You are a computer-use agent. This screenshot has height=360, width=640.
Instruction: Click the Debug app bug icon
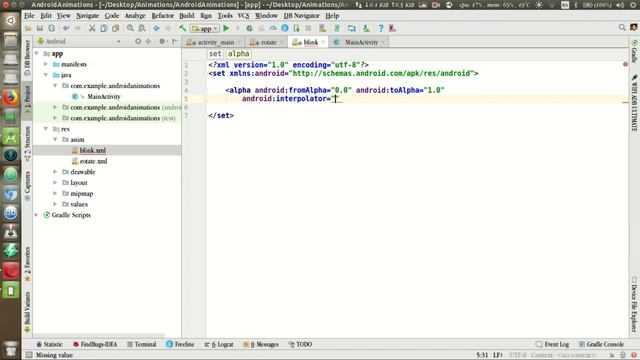[x=249, y=28]
